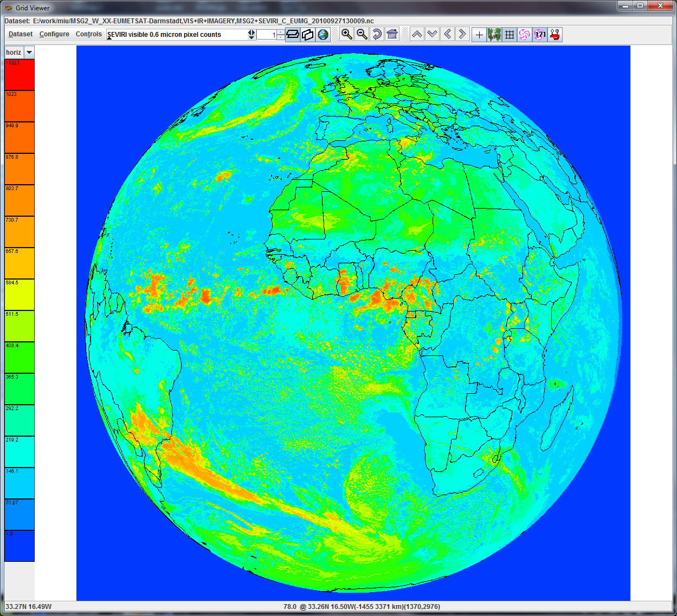Image resolution: width=677 pixels, height=616 pixels.
Task: Click the zoom out magnifier icon
Action: [362, 35]
